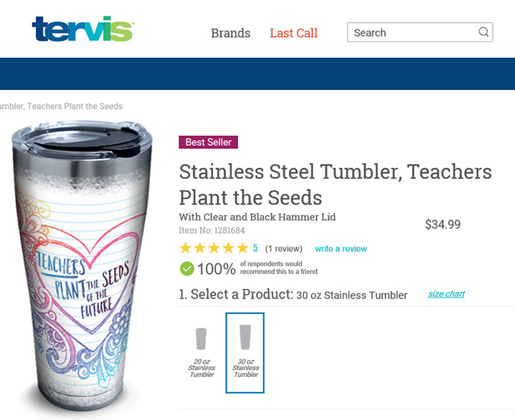Click the product title heading
The image size is (515, 420).
335,184
